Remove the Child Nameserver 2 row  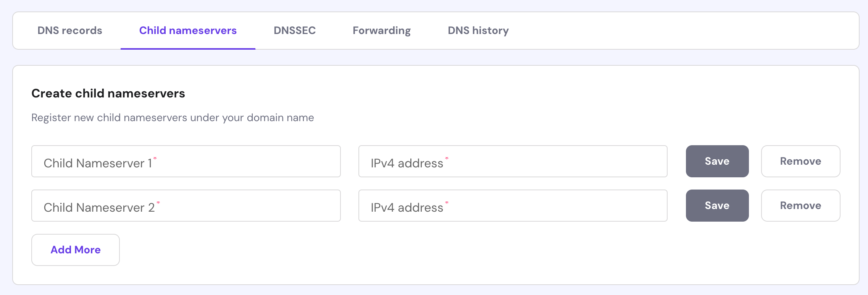800,206
